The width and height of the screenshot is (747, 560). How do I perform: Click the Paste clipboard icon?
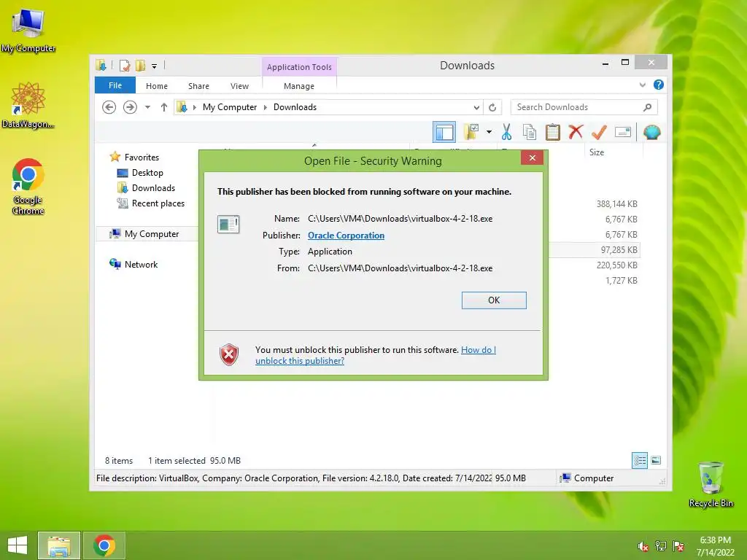tap(553, 132)
